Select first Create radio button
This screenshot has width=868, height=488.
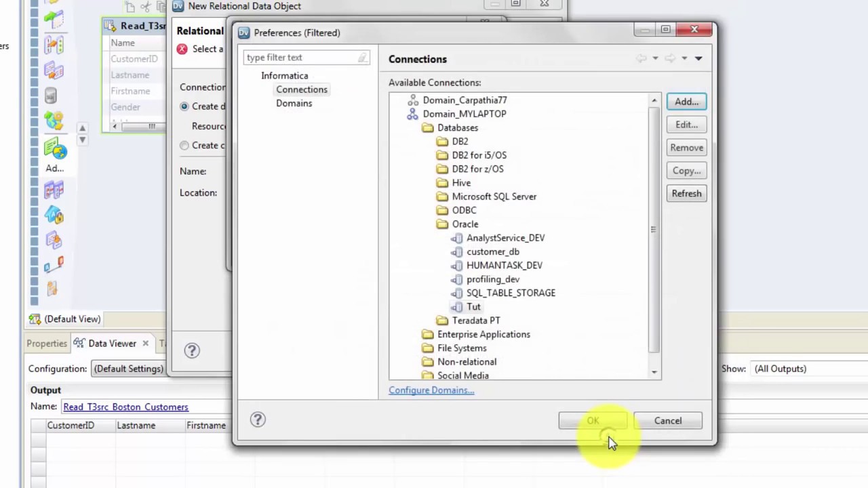(x=184, y=106)
